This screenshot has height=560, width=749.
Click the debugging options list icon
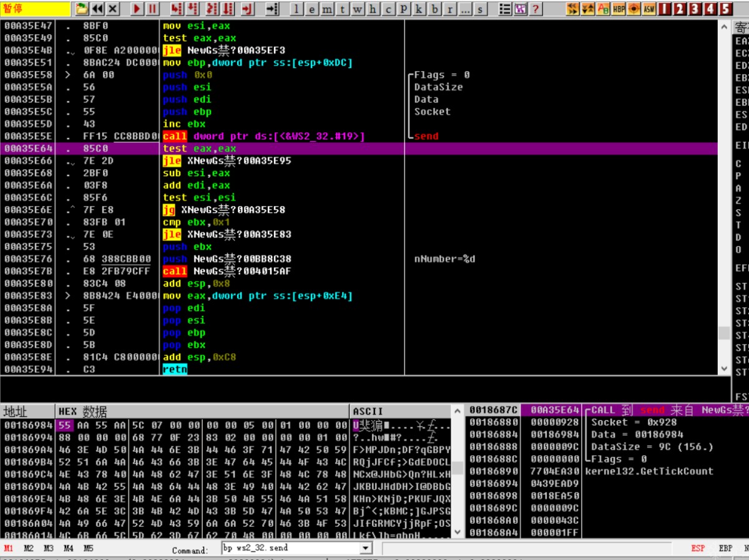[x=505, y=9]
